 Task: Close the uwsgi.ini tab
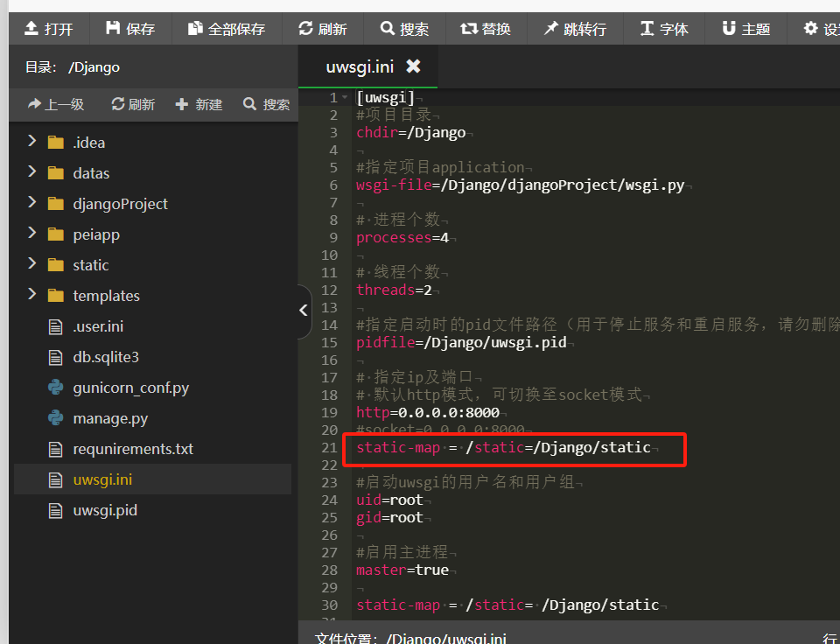click(413, 66)
